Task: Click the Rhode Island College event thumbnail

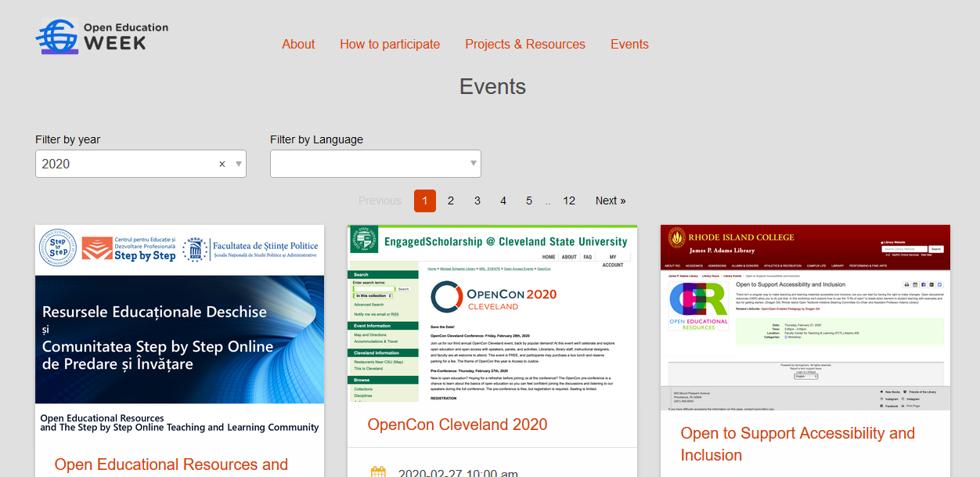Action: tap(805, 317)
